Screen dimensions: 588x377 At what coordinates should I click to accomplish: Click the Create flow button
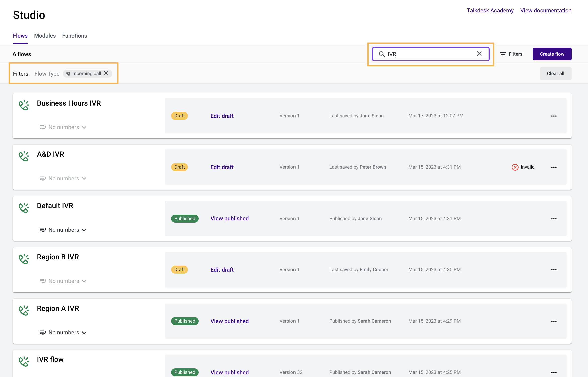(x=552, y=54)
